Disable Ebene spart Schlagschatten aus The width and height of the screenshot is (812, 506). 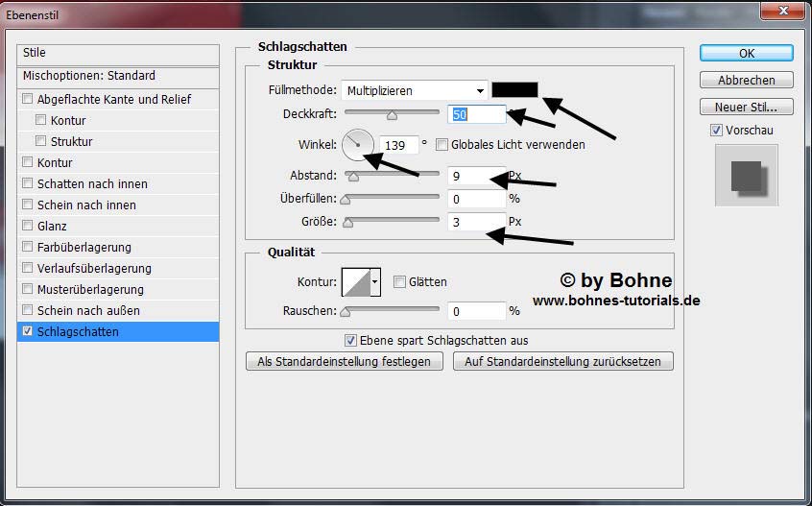coord(351,340)
